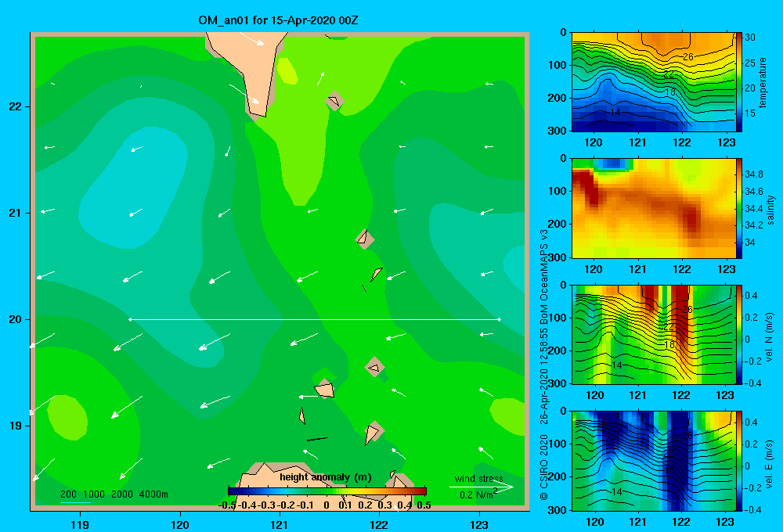Click the '34.2' tick on salinity color scale
Screen dimensions: 783x532
[x=754, y=225]
